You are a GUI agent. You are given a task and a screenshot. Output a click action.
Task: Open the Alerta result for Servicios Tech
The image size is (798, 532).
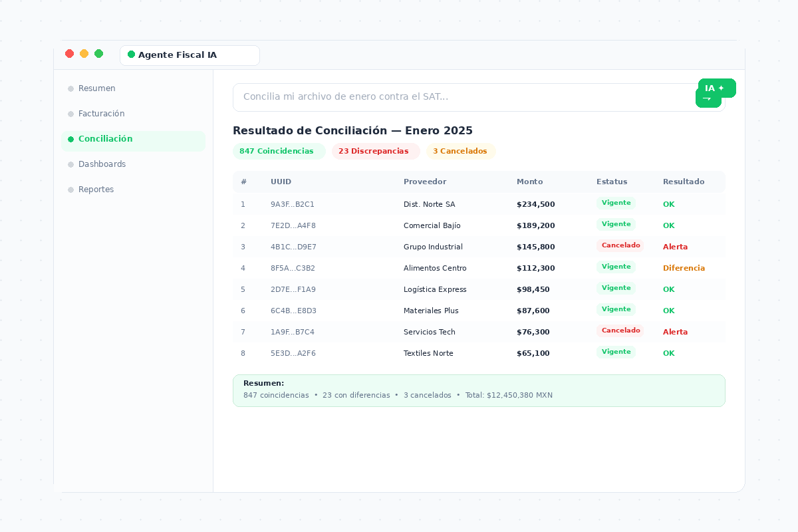click(x=676, y=332)
